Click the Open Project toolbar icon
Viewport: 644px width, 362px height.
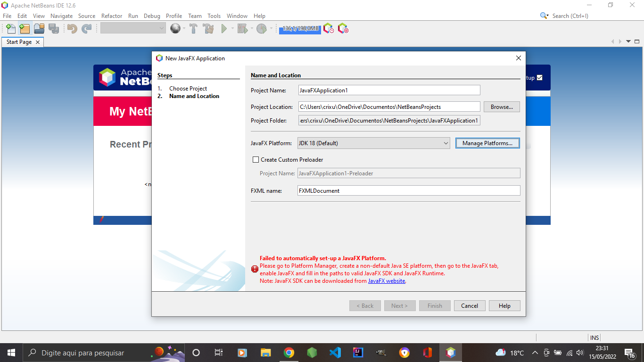(x=39, y=29)
